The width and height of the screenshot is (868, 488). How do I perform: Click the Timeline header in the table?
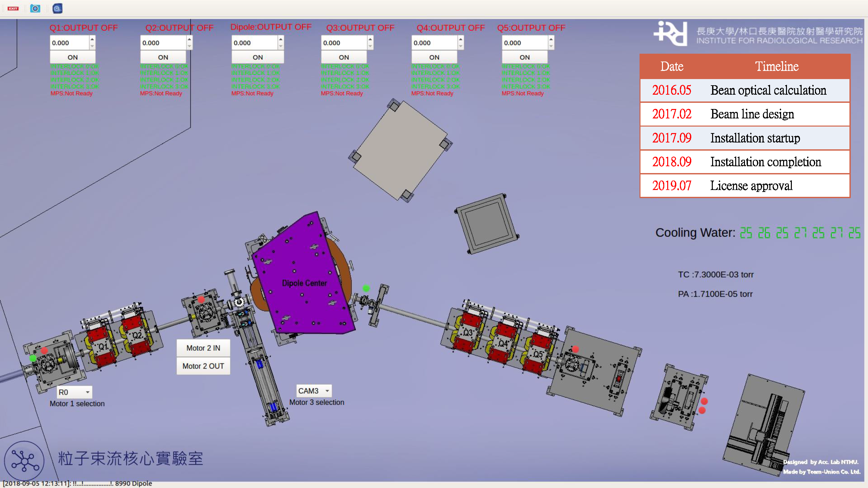776,66
